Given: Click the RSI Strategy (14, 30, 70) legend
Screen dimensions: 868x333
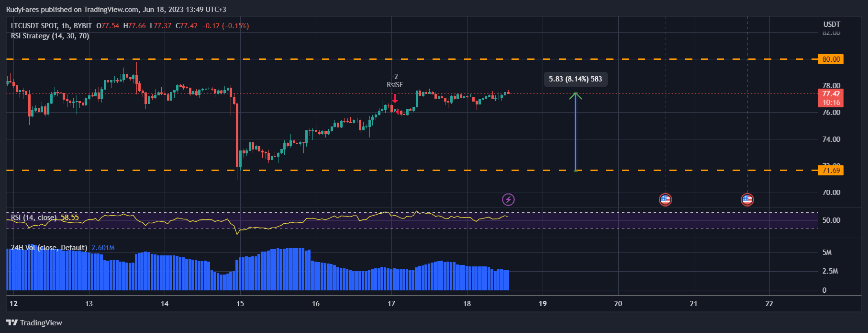Looking at the screenshot, I should point(50,36).
